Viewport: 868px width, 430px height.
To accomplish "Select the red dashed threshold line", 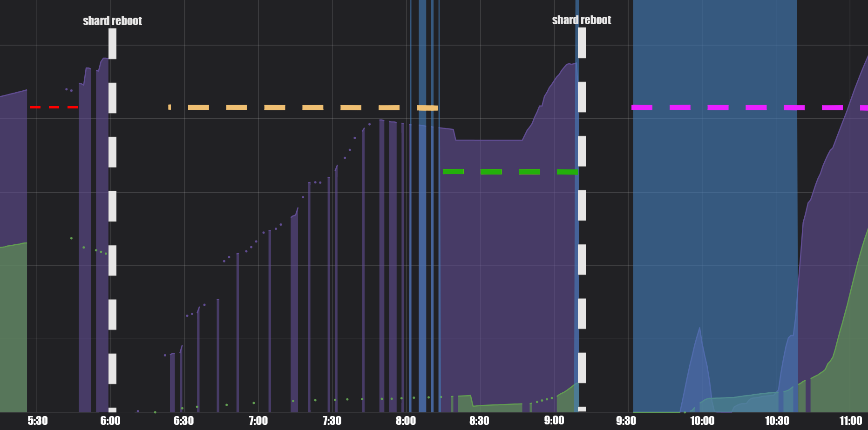I will click(x=54, y=107).
